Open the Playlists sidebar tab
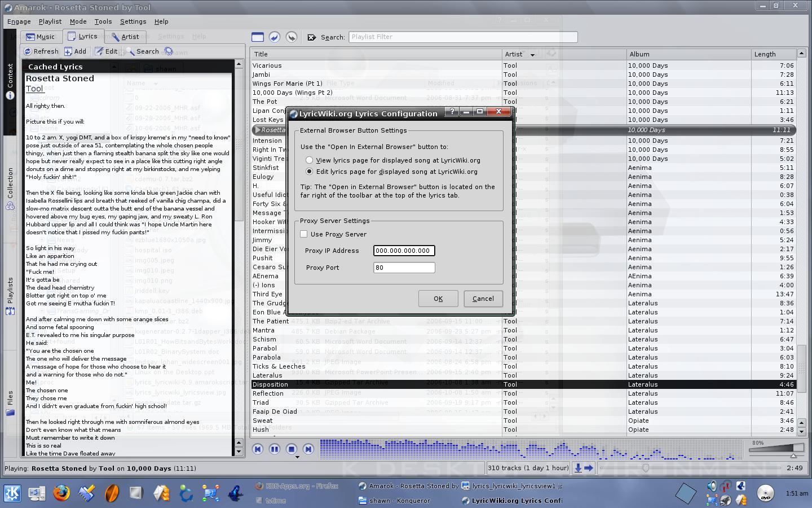Viewport: 812px width, 508px height. coord(10,296)
